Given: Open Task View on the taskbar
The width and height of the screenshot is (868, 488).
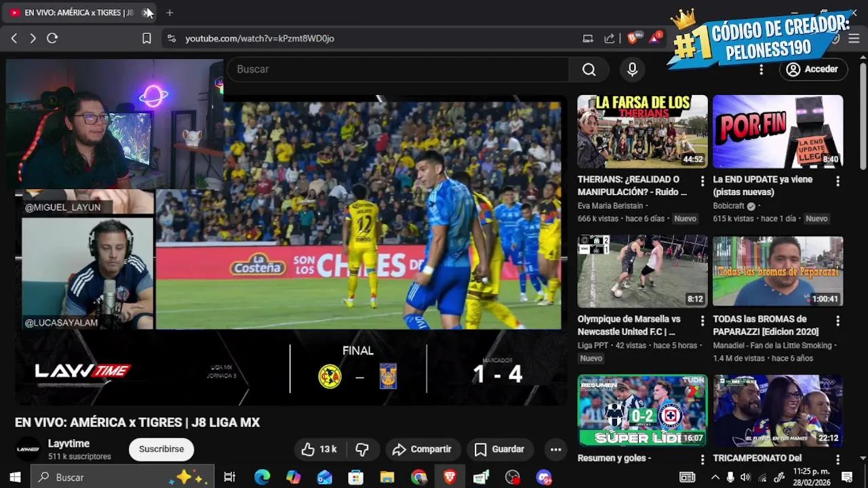Looking at the screenshot, I should coord(230,477).
